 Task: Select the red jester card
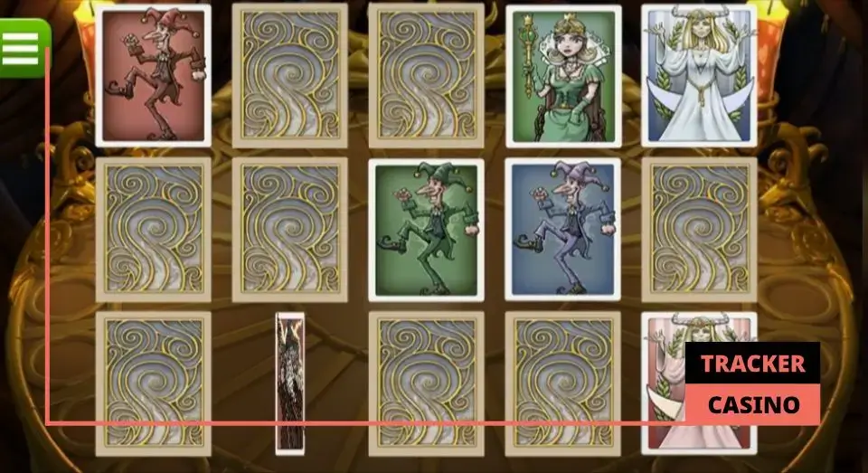pos(154,76)
